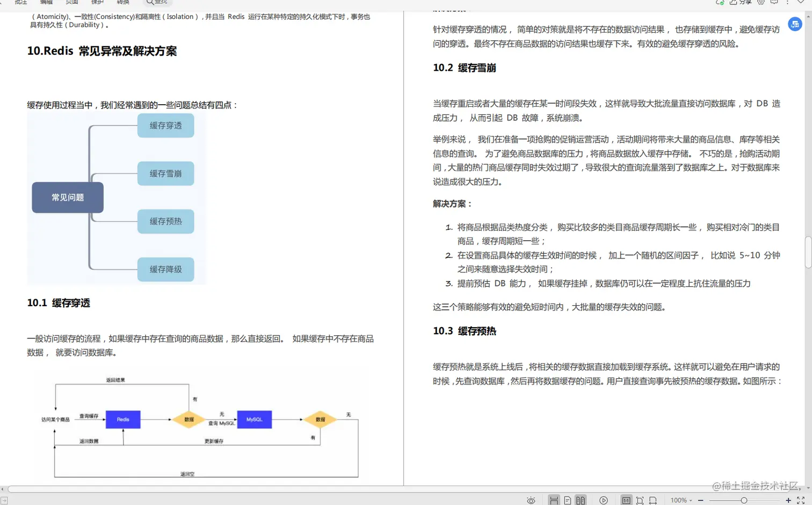Toggle two-page side-by-side layout
Viewport: 812px width, 505px height.
pyautogui.click(x=581, y=500)
